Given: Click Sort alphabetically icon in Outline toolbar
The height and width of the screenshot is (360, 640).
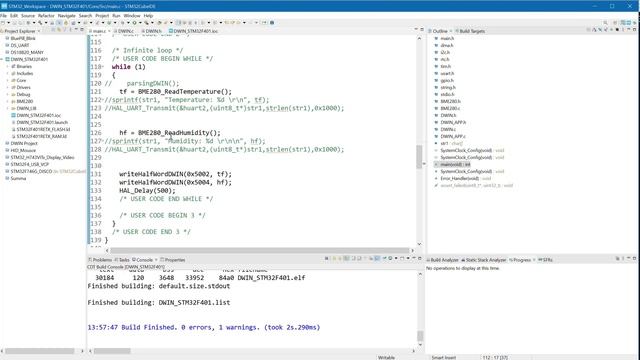Looking at the screenshot, I should click(594, 30).
